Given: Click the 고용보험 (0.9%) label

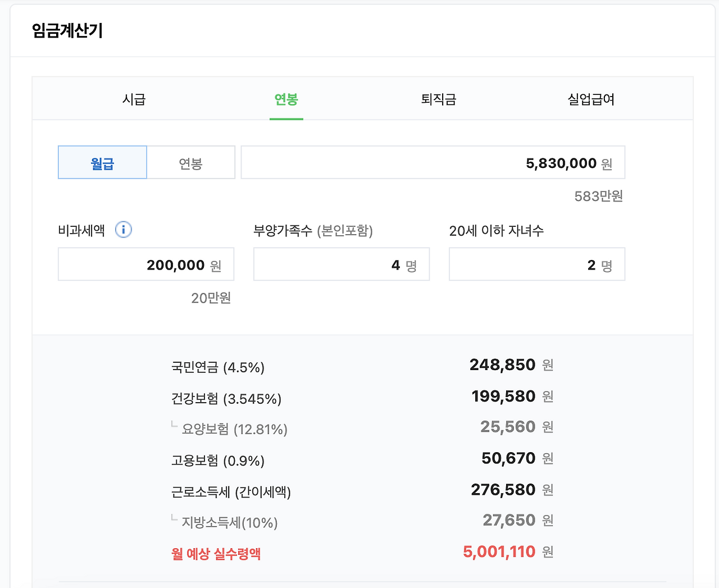Looking at the screenshot, I should [x=218, y=461].
